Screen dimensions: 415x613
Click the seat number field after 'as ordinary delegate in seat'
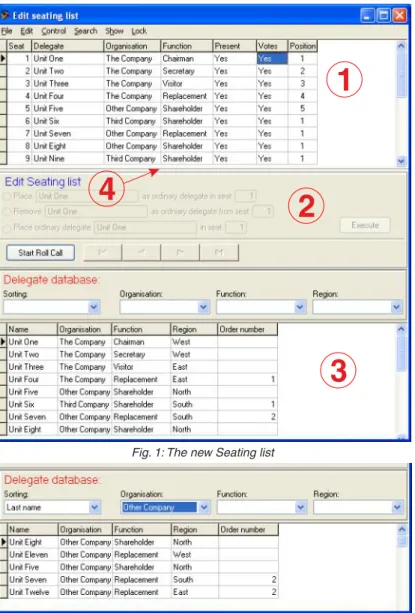pyautogui.click(x=246, y=196)
